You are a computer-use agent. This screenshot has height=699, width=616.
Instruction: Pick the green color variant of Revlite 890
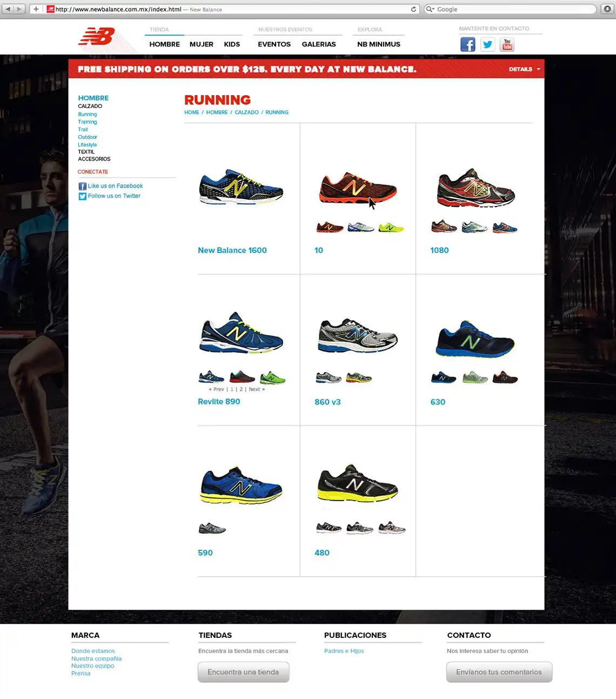tap(272, 377)
